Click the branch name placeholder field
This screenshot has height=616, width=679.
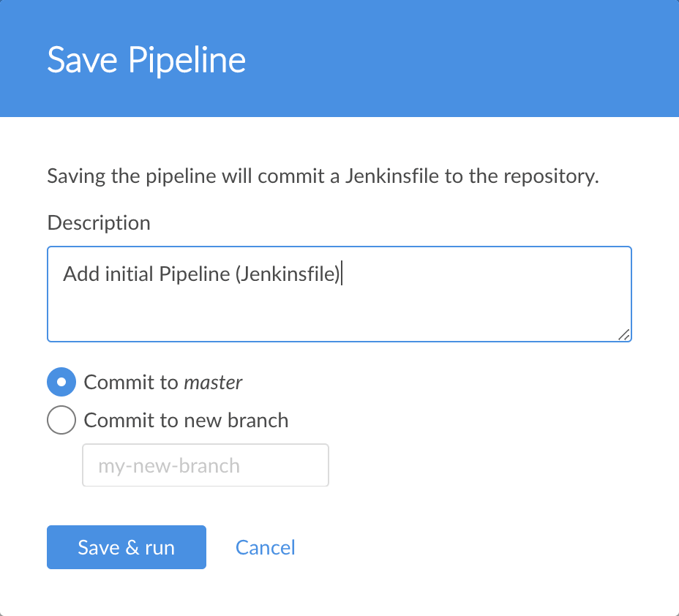click(x=205, y=465)
